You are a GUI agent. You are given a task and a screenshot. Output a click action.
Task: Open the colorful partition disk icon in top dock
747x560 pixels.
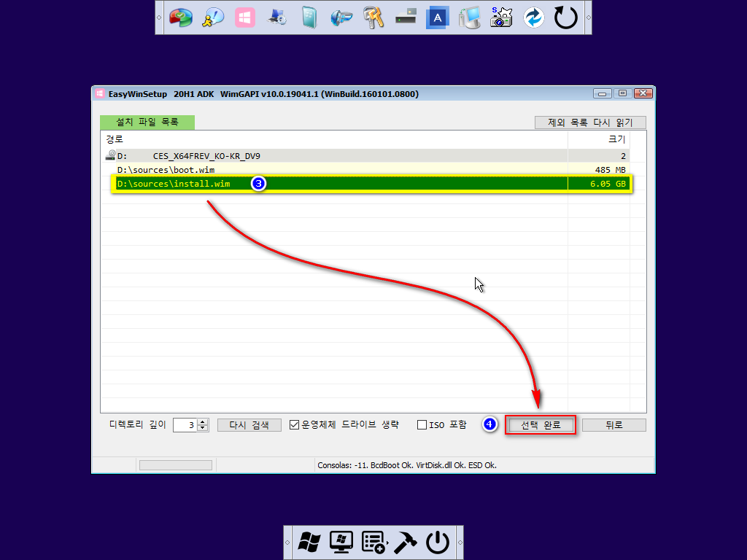point(181,17)
